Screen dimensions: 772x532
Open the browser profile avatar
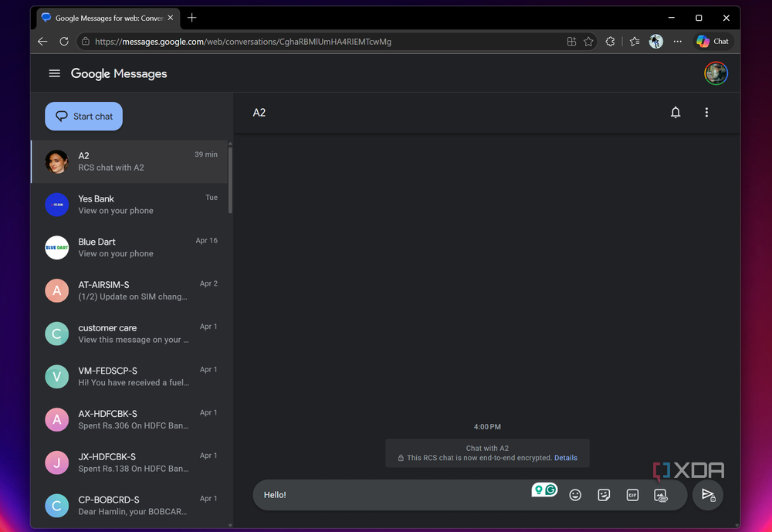655,42
